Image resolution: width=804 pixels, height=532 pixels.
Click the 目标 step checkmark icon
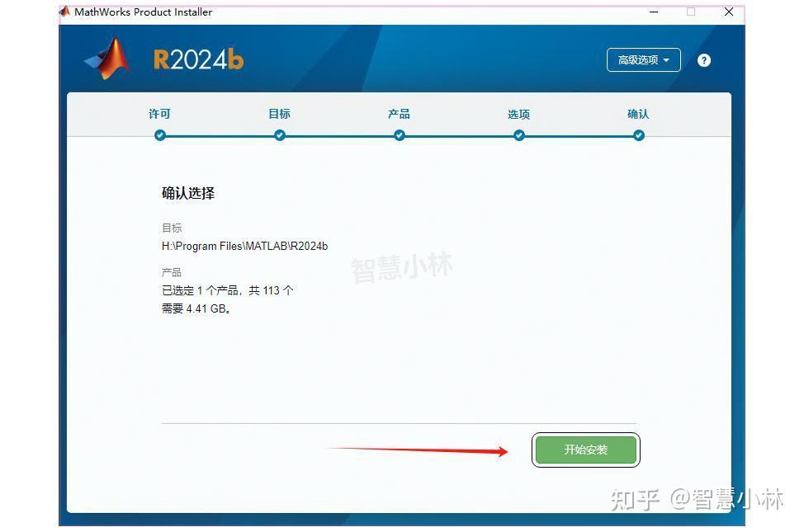point(279,134)
